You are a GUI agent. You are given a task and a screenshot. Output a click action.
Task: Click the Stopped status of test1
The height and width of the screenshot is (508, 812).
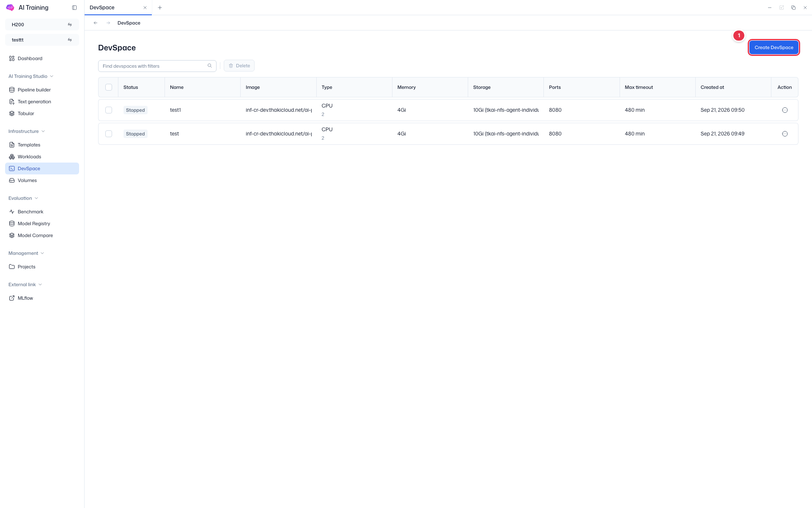point(135,110)
